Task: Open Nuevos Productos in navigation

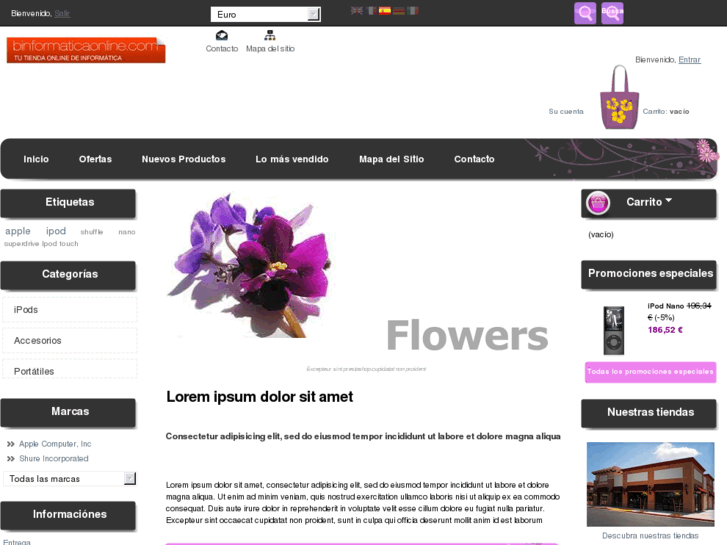Action: coord(184,159)
